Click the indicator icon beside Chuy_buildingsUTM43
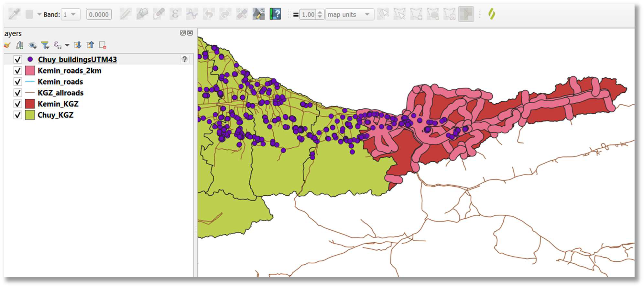Screen dimensions: 644x287 pos(184,59)
